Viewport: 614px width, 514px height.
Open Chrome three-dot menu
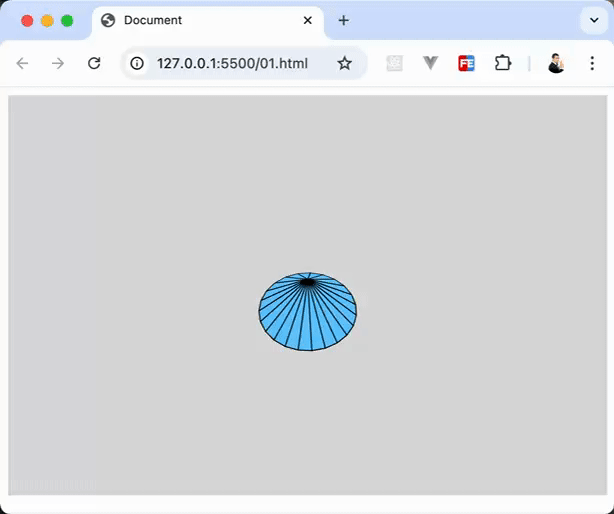coord(592,63)
